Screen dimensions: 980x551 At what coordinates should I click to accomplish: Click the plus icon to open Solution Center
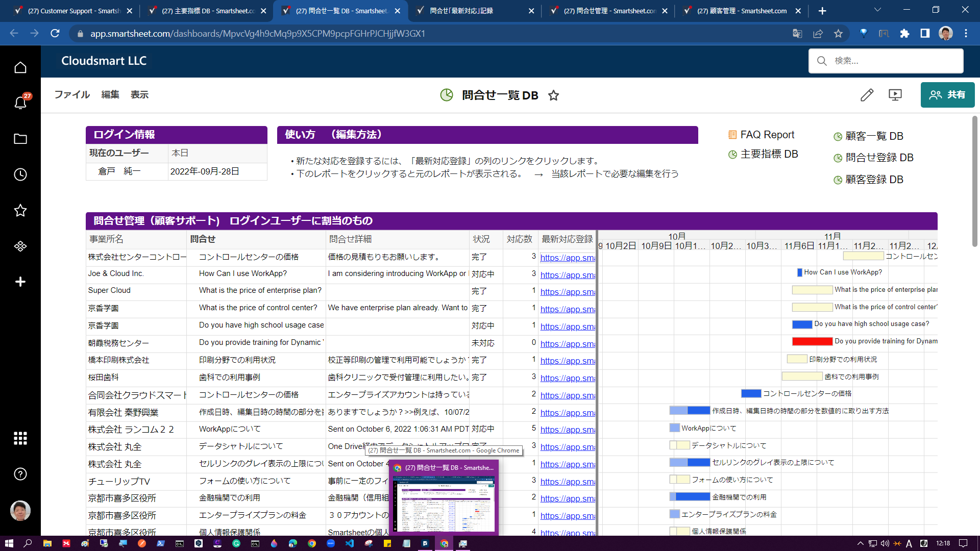pyautogui.click(x=20, y=282)
